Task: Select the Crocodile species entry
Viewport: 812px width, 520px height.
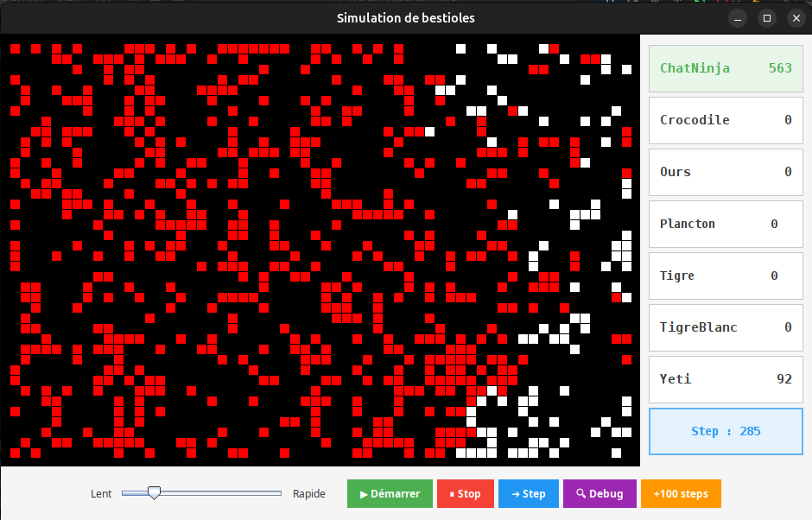Action: coord(725,120)
